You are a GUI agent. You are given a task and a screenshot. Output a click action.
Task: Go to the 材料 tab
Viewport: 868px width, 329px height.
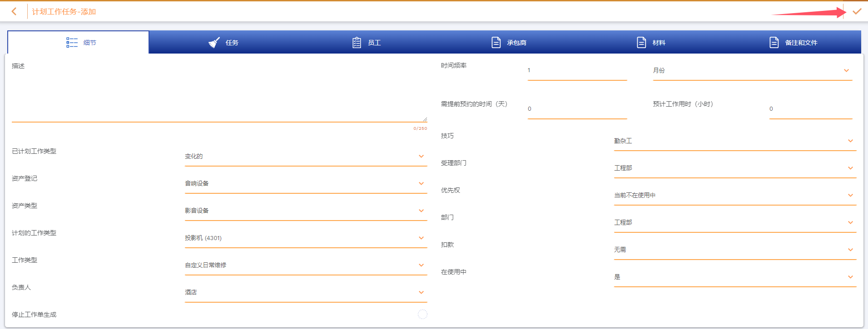pos(651,42)
